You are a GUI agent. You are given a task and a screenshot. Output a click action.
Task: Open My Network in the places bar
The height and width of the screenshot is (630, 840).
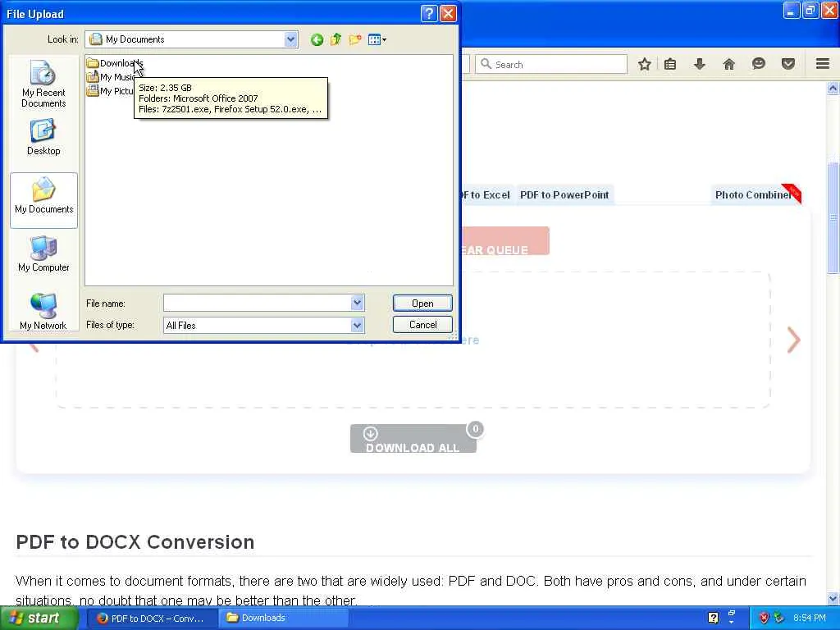pos(43,312)
